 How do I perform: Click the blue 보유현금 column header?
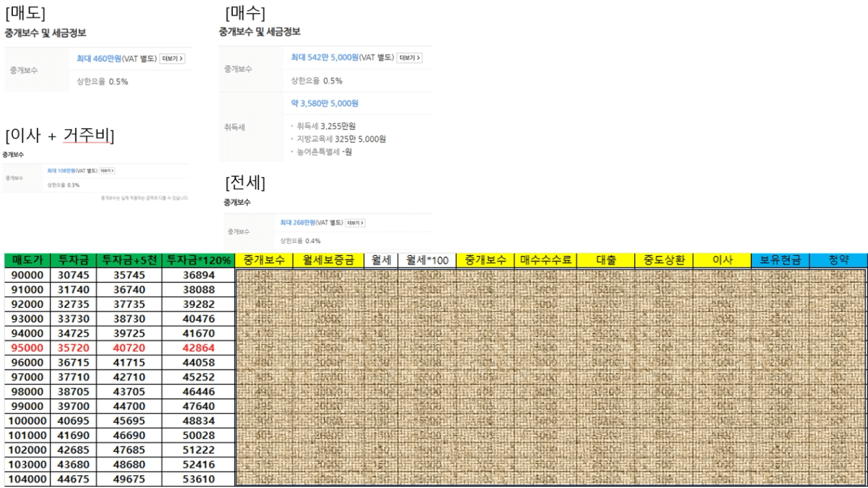[780, 260]
